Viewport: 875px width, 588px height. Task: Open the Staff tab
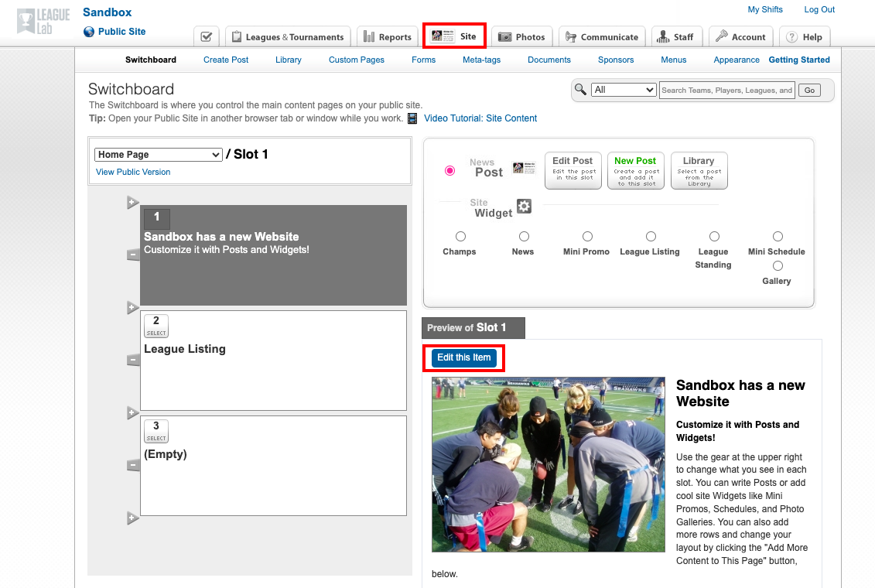coord(675,37)
